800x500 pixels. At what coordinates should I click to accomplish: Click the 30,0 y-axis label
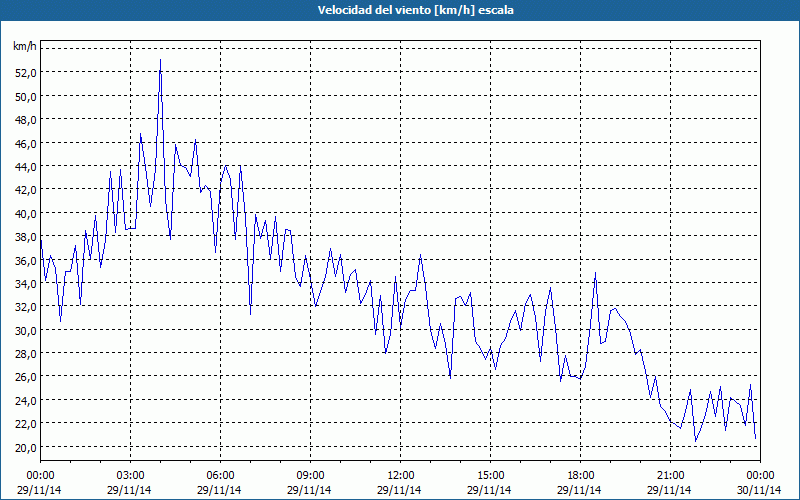(27, 330)
